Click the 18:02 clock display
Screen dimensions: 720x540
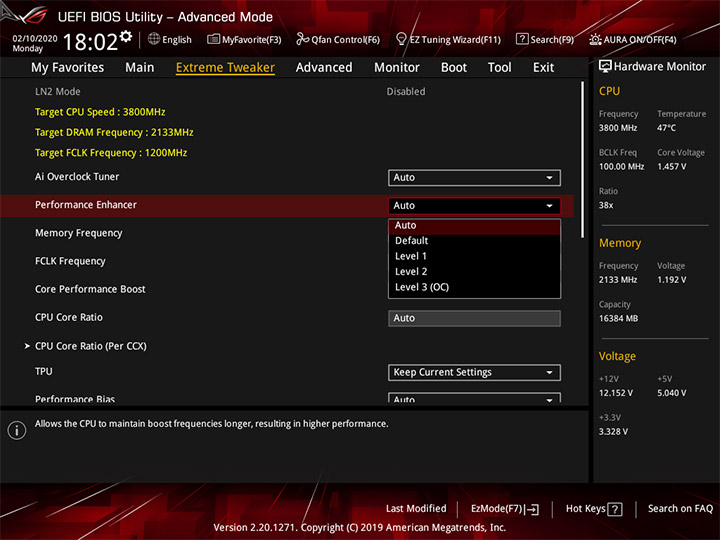click(x=90, y=42)
